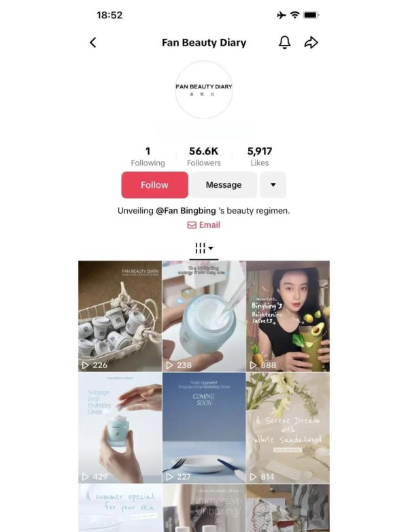Open the Email contact link

tap(204, 225)
